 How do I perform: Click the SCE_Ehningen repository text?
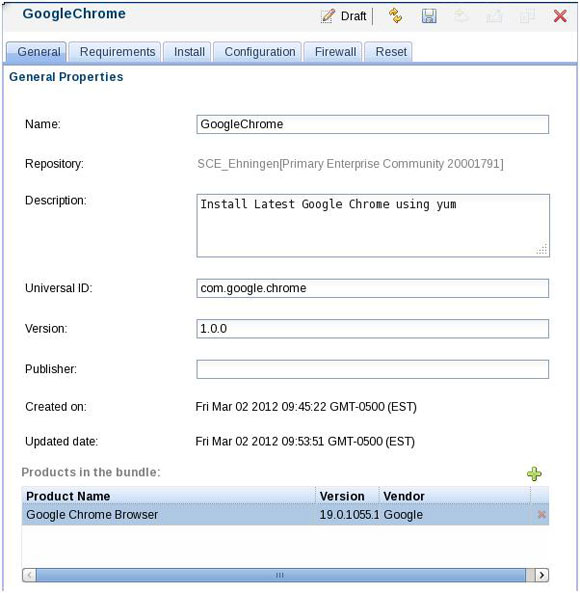[x=350, y=164]
